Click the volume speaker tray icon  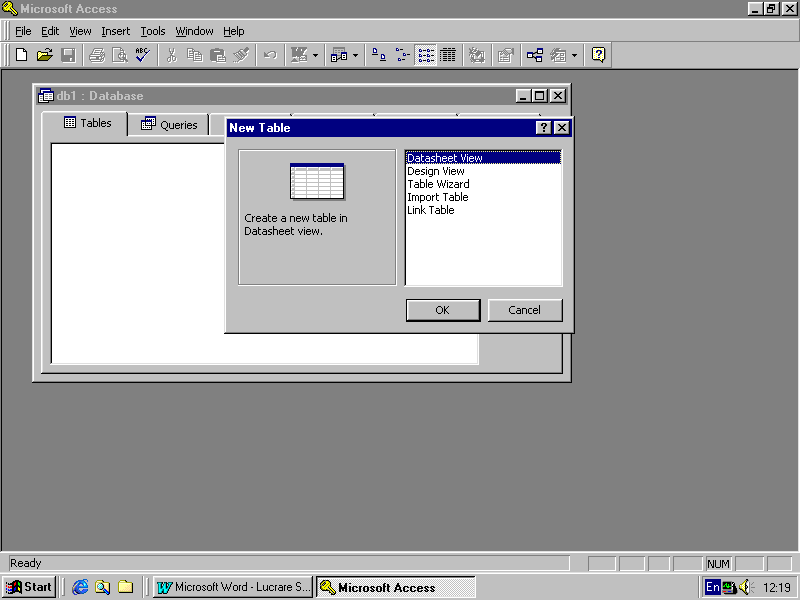[x=746, y=587]
